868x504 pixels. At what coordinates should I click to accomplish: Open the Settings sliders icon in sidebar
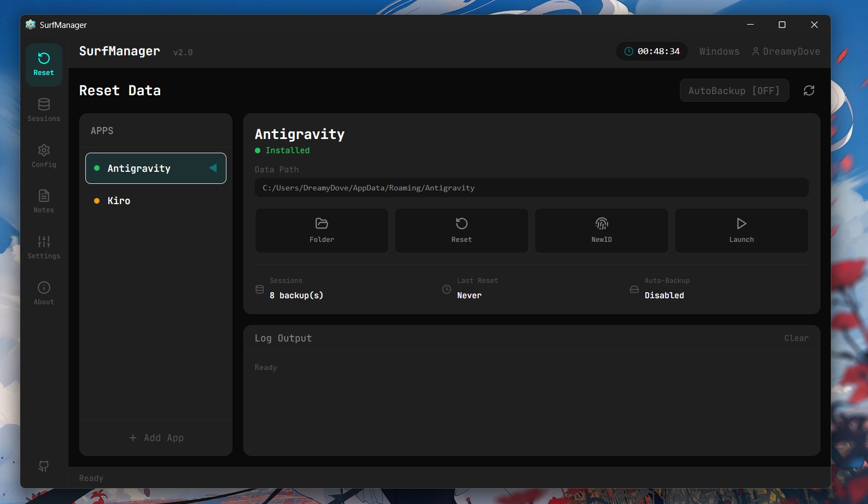click(44, 247)
